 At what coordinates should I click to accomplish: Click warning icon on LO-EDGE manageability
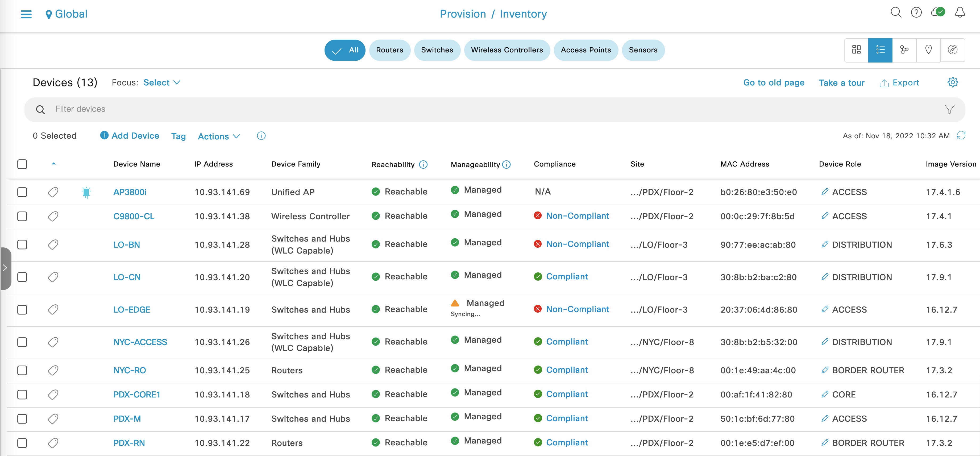point(455,303)
